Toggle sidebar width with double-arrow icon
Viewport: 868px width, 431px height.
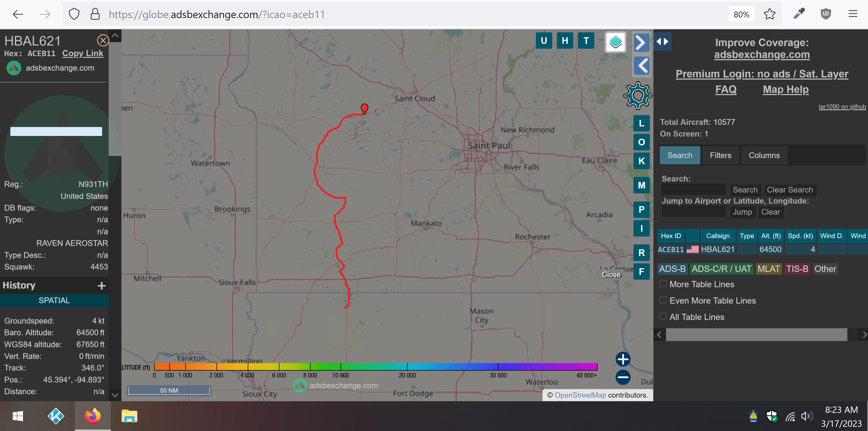(662, 41)
